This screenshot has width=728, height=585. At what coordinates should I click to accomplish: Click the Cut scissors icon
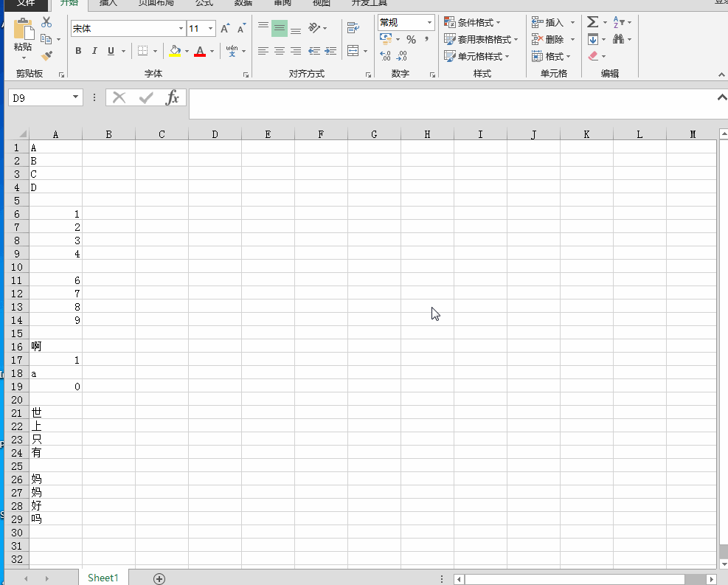point(46,22)
